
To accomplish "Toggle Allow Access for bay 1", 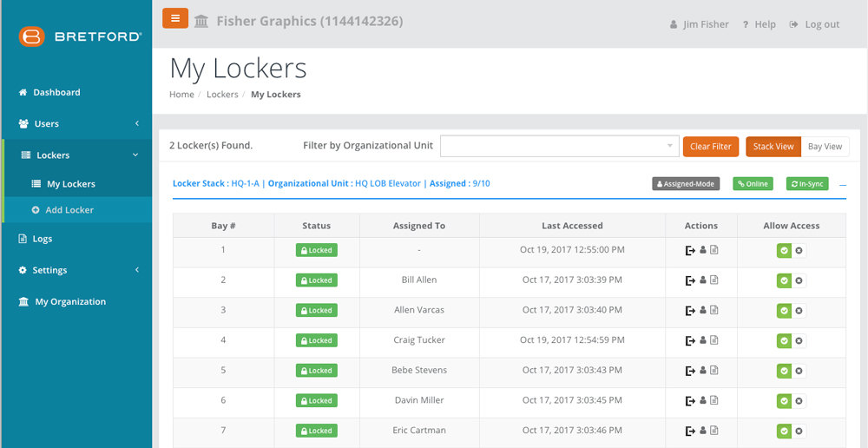I will click(791, 250).
